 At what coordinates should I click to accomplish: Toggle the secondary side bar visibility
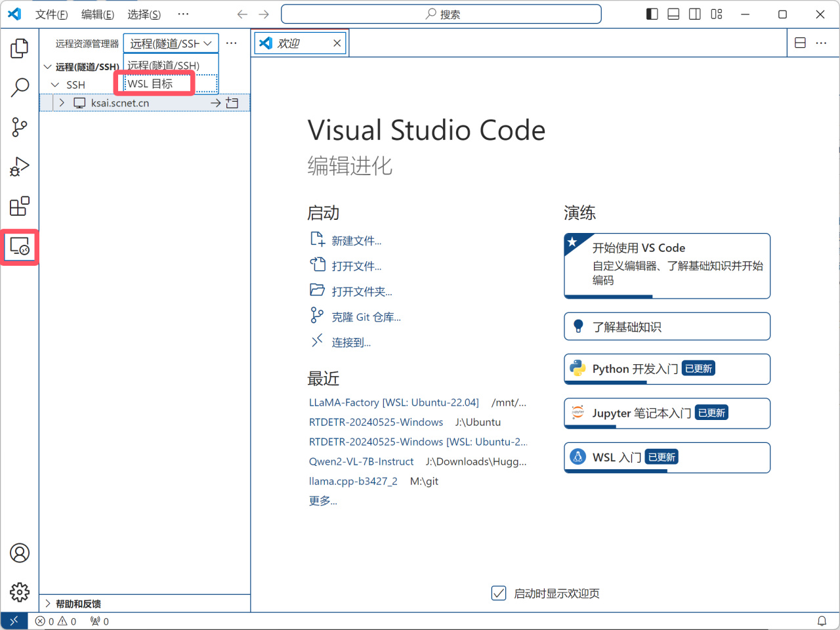pos(695,14)
